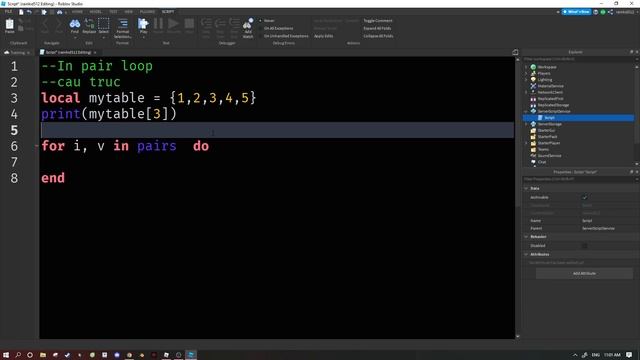Viewport: 640px width, 360px height.
Task: Click the Chat bubble icon in Explorer
Action: [x=533, y=162]
